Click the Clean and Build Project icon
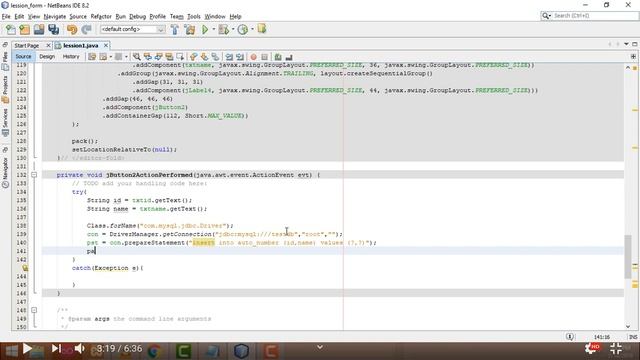640x360 pixels. [190, 29]
